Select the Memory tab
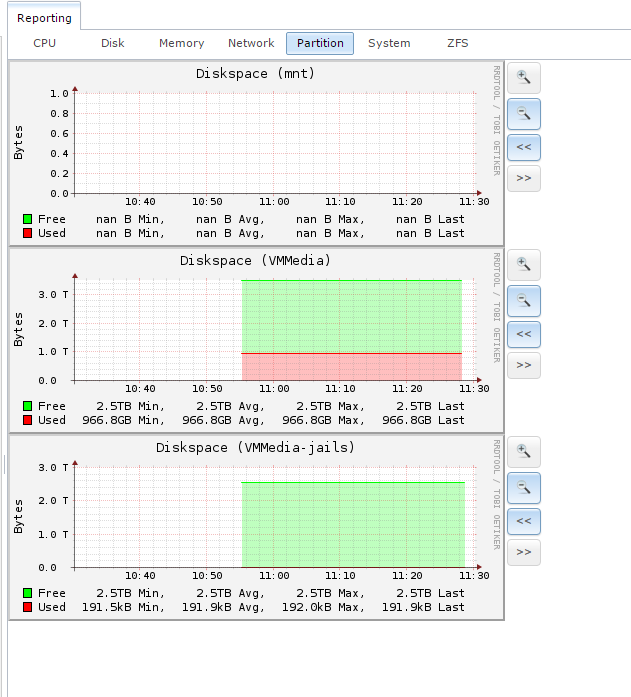 [x=182, y=43]
